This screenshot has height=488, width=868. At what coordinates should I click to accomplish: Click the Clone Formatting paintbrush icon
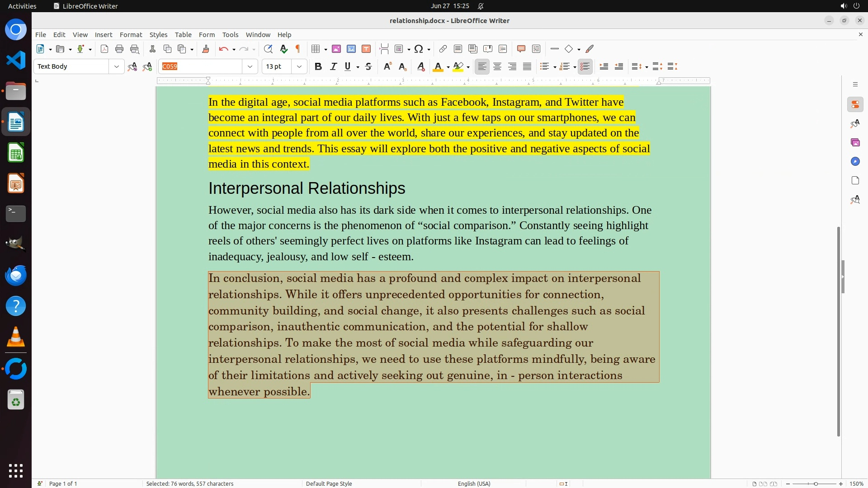click(x=206, y=49)
